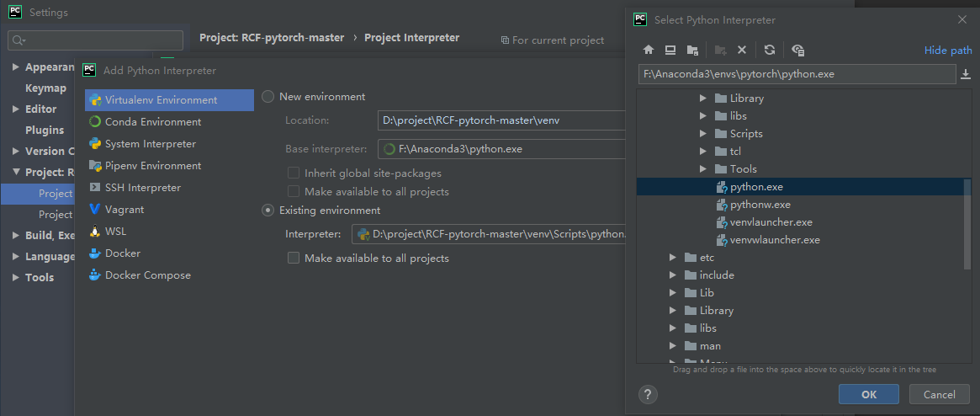
Task: Click the Home directory toolbar icon
Action: click(649, 51)
